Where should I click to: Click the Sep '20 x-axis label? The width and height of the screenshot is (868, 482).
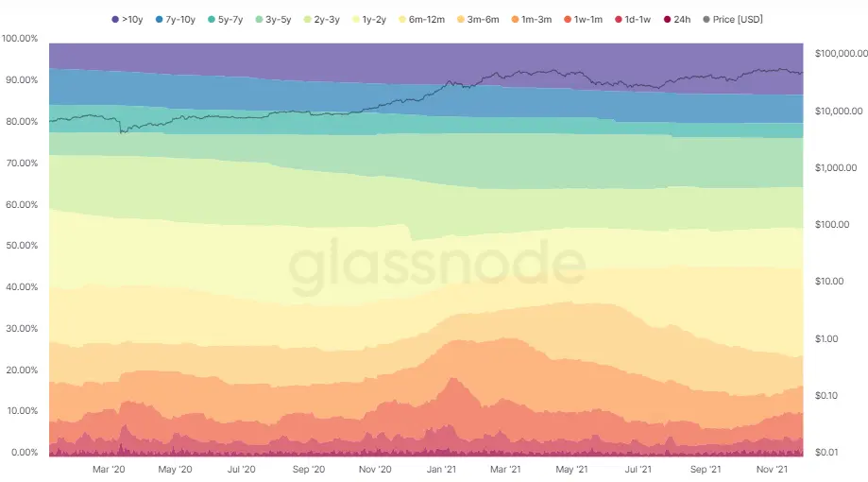coord(308,470)
